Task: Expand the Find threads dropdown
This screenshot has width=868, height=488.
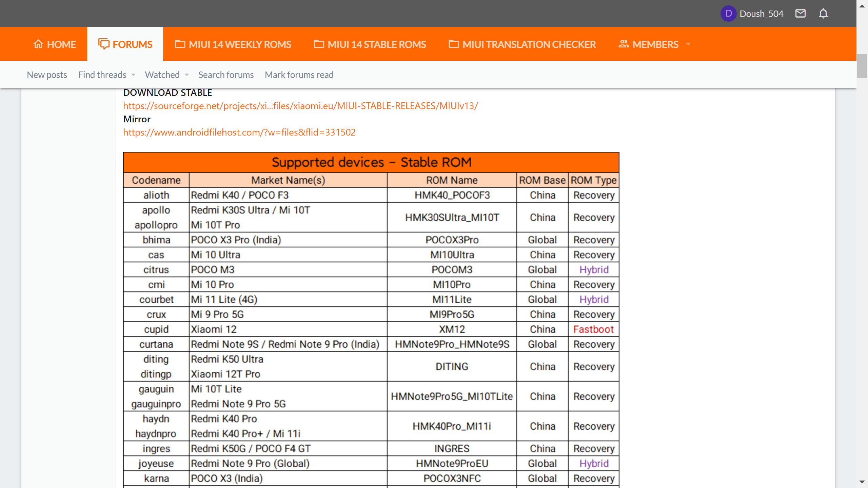Action: [133, 75]
